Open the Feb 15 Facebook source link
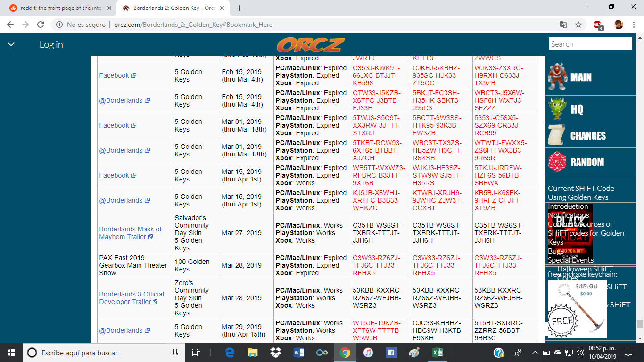 pyautogui.click(x=118, y=75)
